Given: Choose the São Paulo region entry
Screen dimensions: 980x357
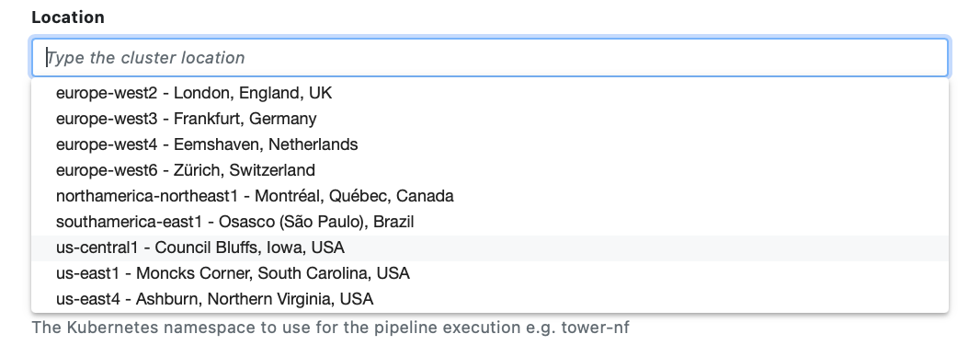Looking at the screenshot, I should [490, 222].
